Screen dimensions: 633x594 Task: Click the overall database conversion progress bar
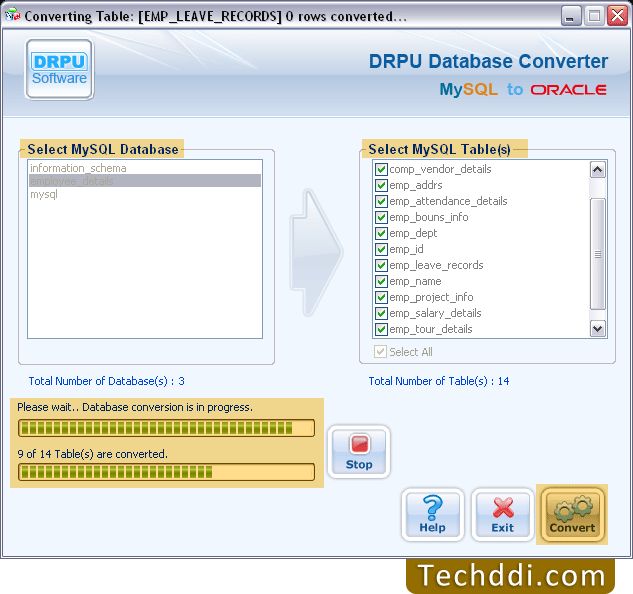pyautogui.click(x=166, y=428)
